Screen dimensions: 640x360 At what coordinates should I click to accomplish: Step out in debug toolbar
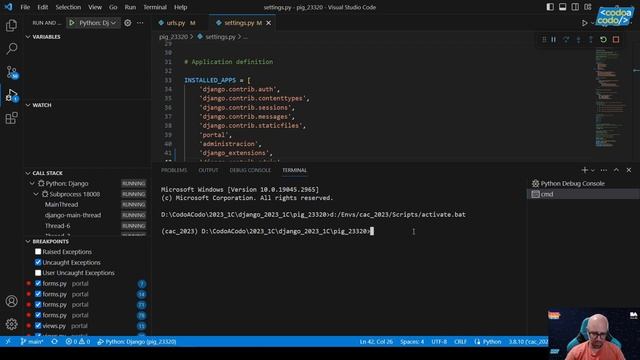591,40
